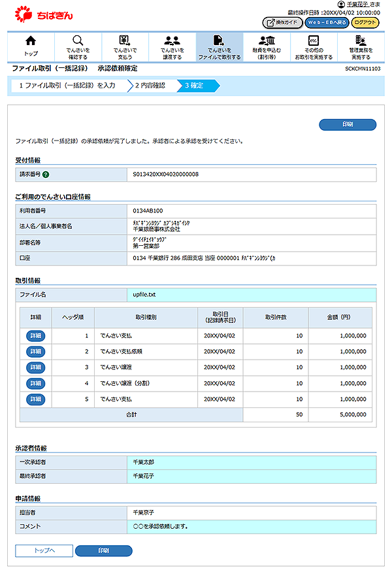Open でんさいを確認する magnifier icon

pyautogui.click(x=78, y=41)
